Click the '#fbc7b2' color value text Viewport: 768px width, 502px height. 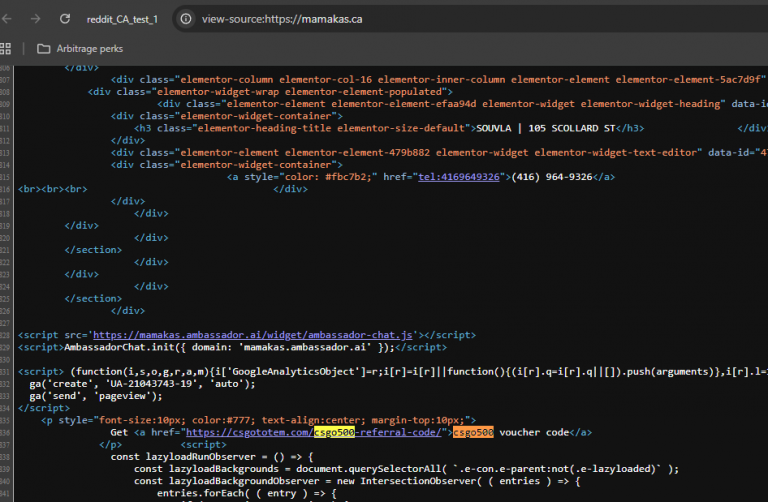345,177
